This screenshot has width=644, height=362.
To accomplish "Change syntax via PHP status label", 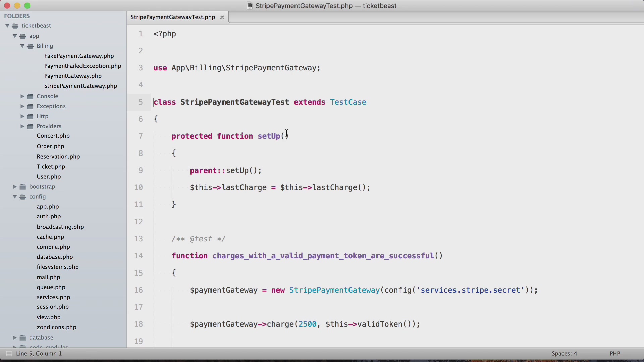I will (x=615, y=353).
